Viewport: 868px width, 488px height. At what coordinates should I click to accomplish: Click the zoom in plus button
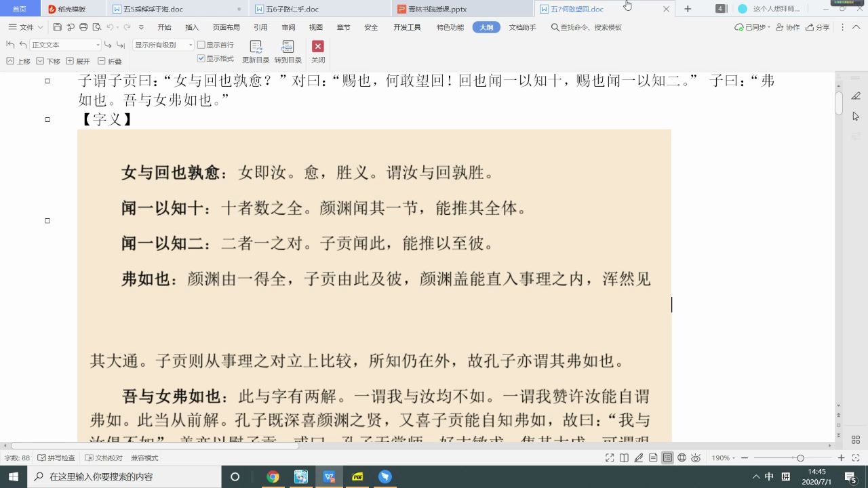[842, 458]
